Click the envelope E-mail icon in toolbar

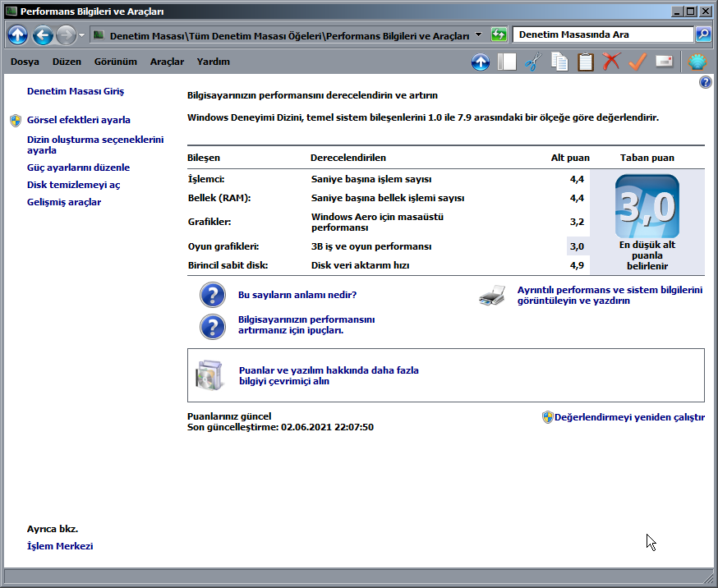(x=664, y=62)
